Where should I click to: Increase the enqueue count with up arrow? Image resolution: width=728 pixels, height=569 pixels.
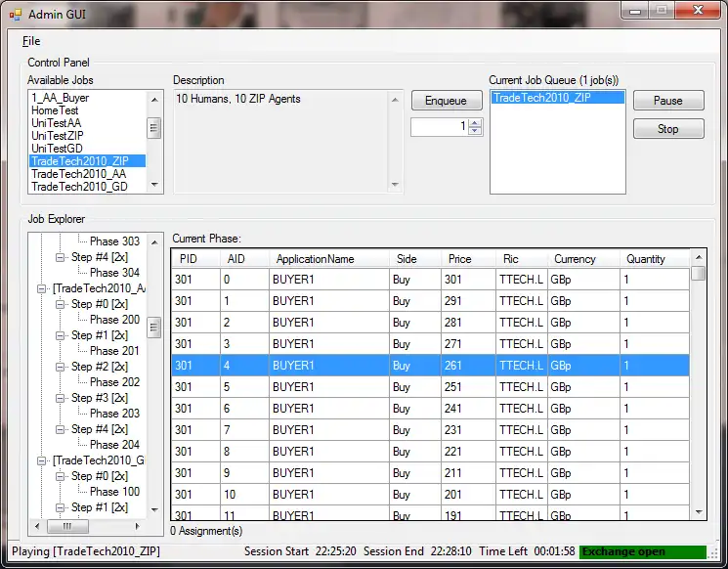pyautogui.click(x=475, y=123)
